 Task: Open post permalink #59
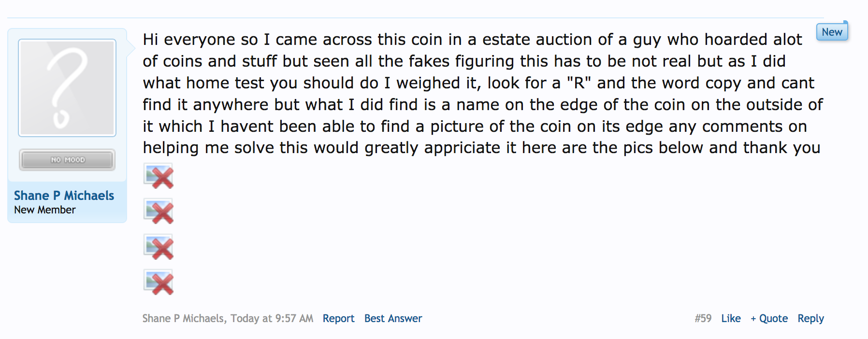click(703, 319)
